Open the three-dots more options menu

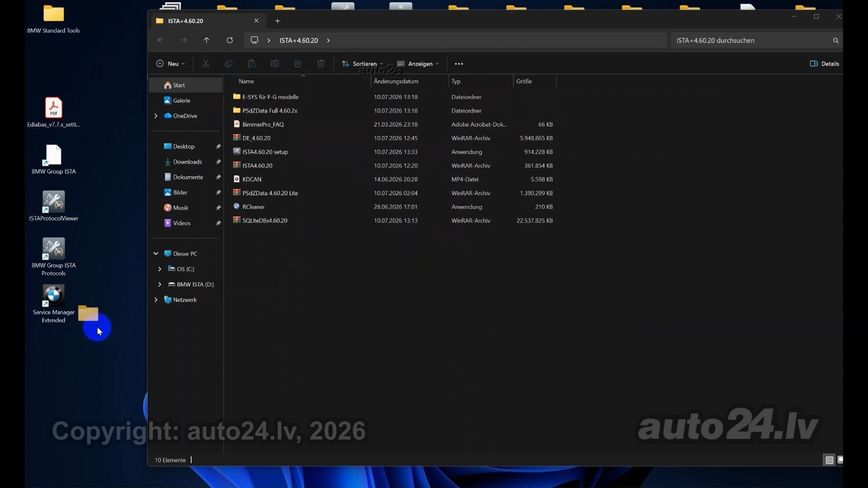point(459,64)
